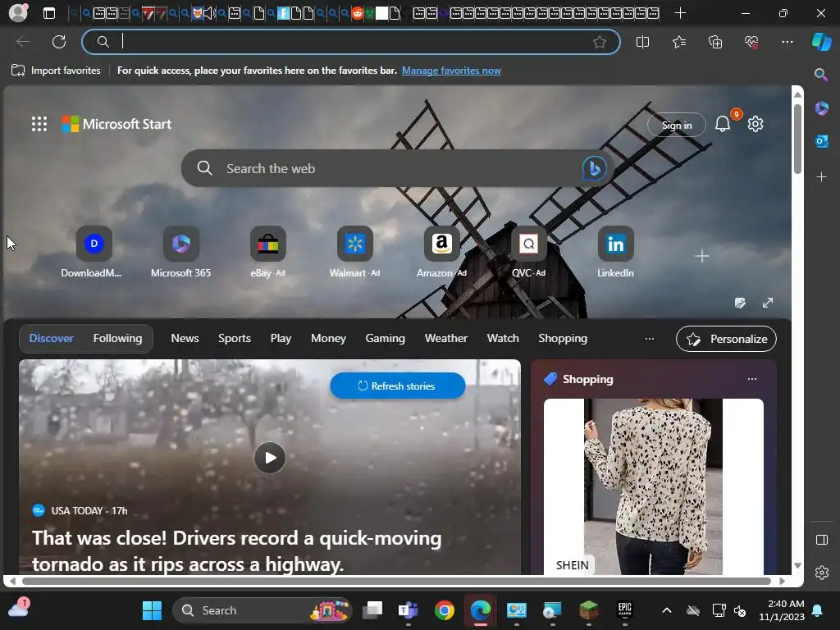The width and height of the screenshot is (840, 630).
Task: Open the SHEIN blouse product image
Action: tap(653, 486)
